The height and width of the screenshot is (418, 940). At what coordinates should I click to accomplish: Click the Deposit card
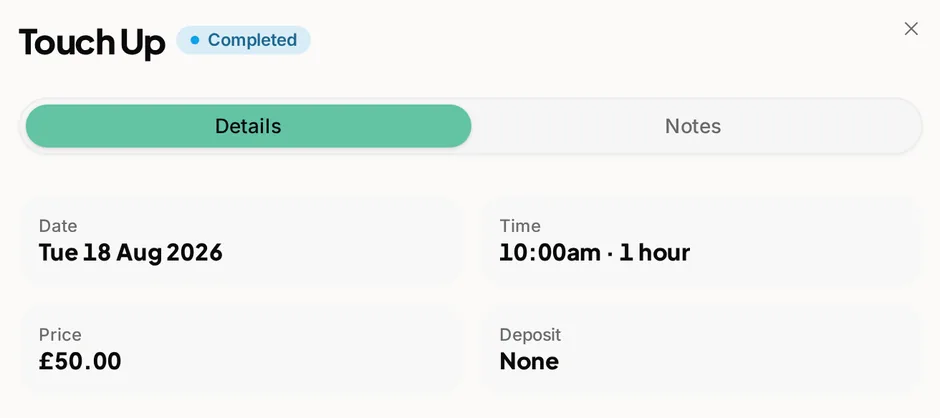[702, 350]
